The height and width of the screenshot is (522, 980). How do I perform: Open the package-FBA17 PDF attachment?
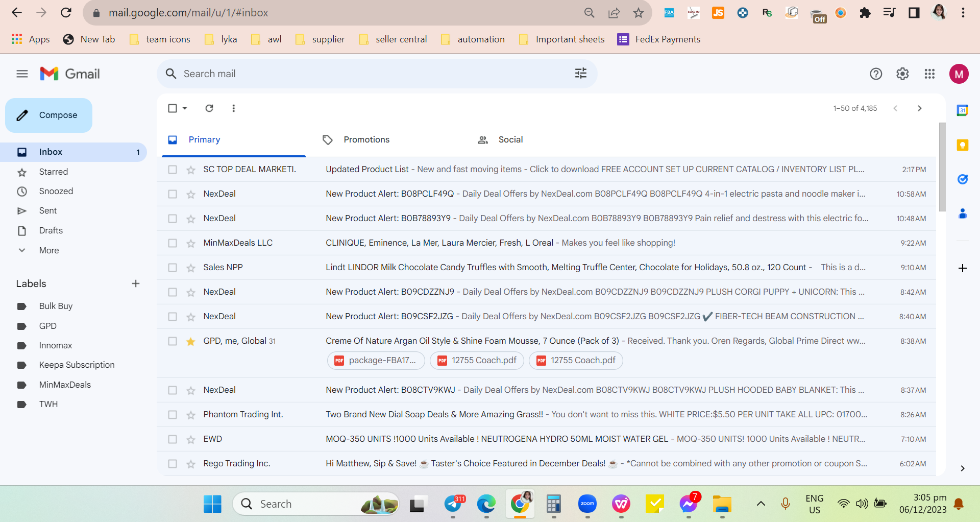pos(376,361)
